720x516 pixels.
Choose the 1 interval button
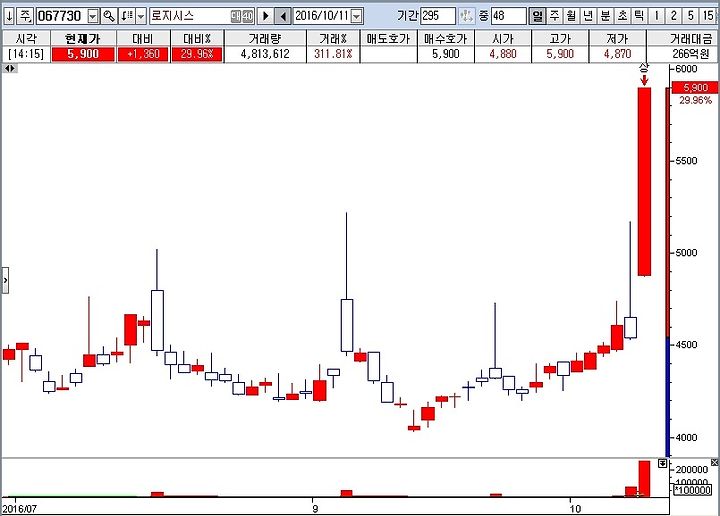tap(657, 16)
